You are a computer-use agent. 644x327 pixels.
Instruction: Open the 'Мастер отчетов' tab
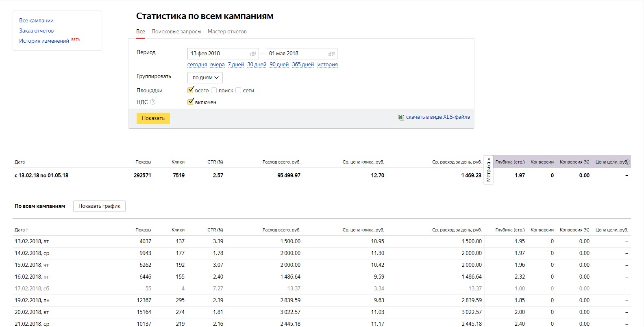tap(227, 31)
